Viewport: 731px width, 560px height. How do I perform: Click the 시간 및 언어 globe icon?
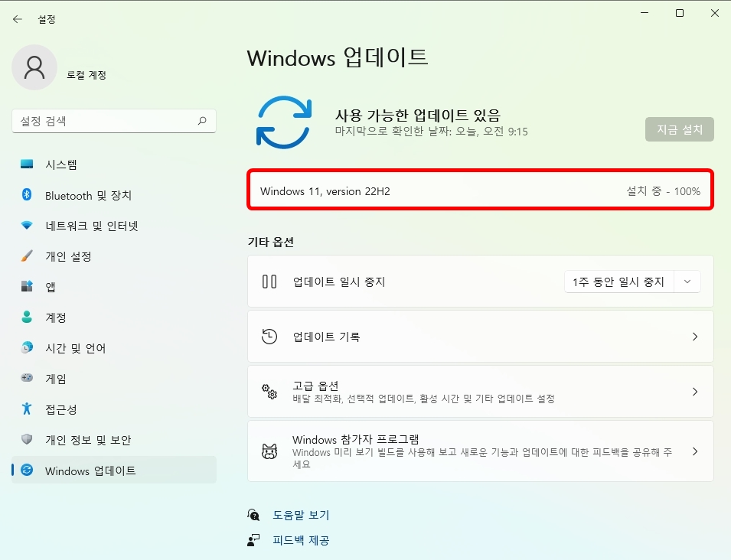[27, 347]
